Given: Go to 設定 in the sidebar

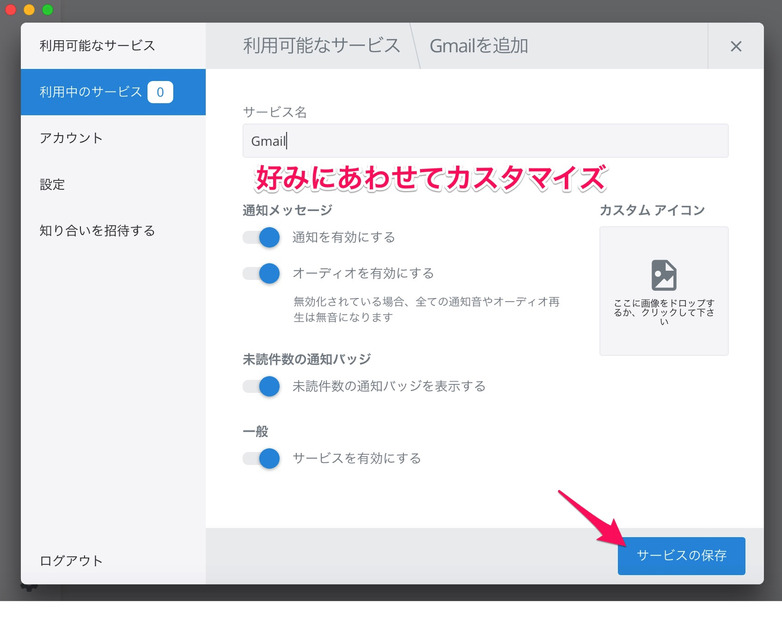Looking at the screenshot, I should click(52, 184).
